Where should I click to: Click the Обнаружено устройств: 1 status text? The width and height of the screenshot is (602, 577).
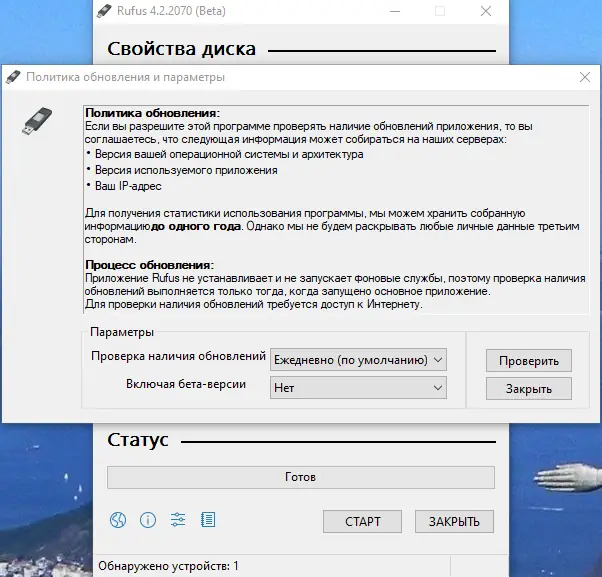tap(168, 566)
